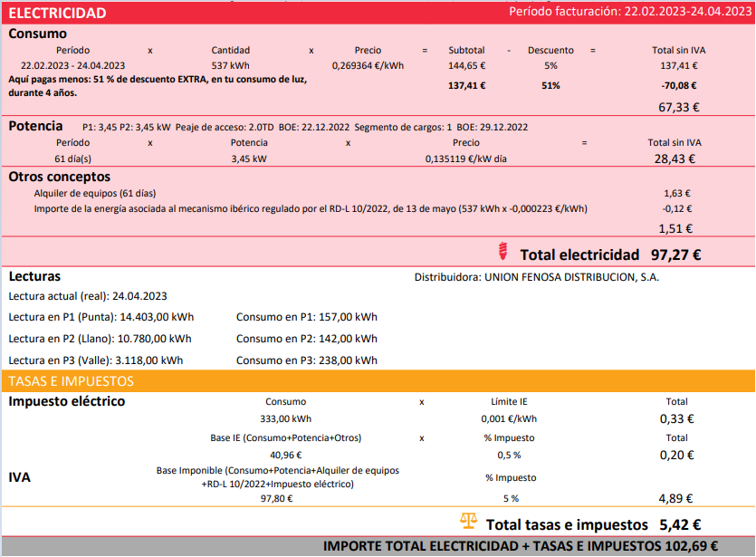
Task: Select the ELECTRICIDAD header title
Action: [x=57, y=13]
